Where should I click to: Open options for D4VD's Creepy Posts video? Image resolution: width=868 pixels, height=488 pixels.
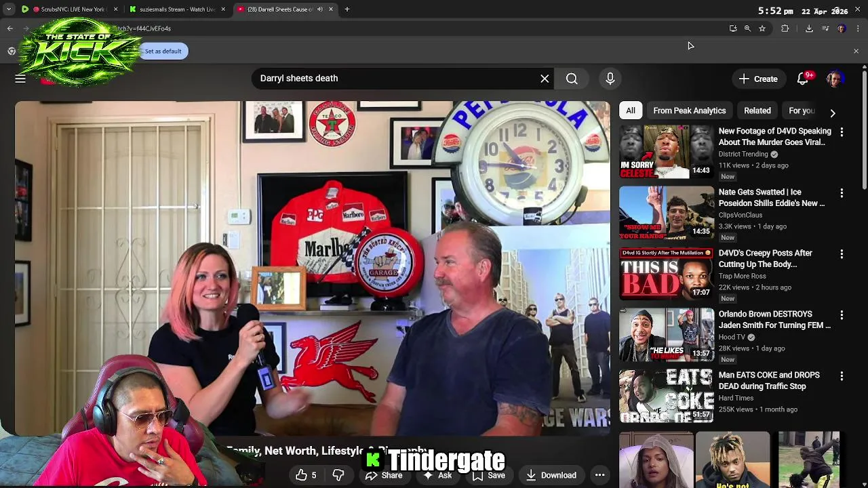[x=842, y=253]
